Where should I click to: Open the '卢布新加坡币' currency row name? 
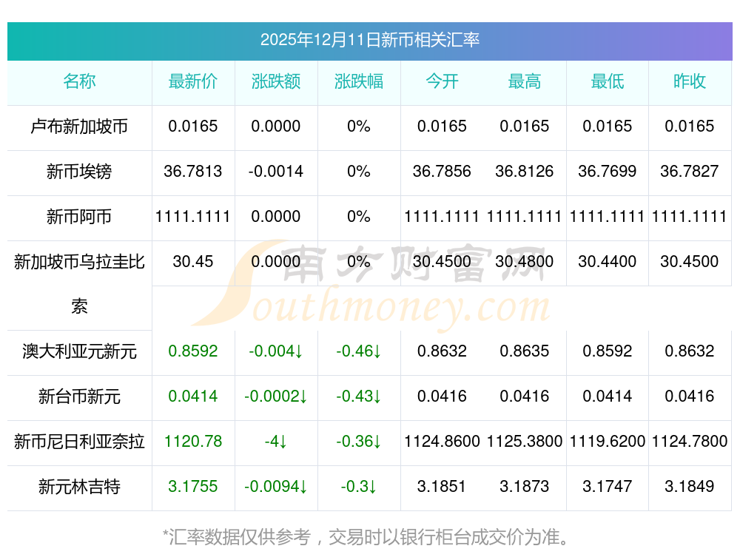pyautogui.click(x=79, y=126)
